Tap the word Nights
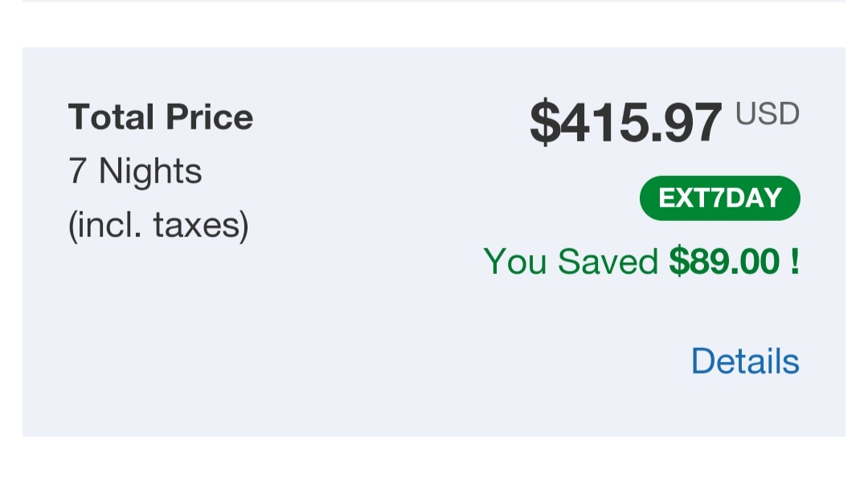Screen dimensions: 868x490 (x=150, y=171)
